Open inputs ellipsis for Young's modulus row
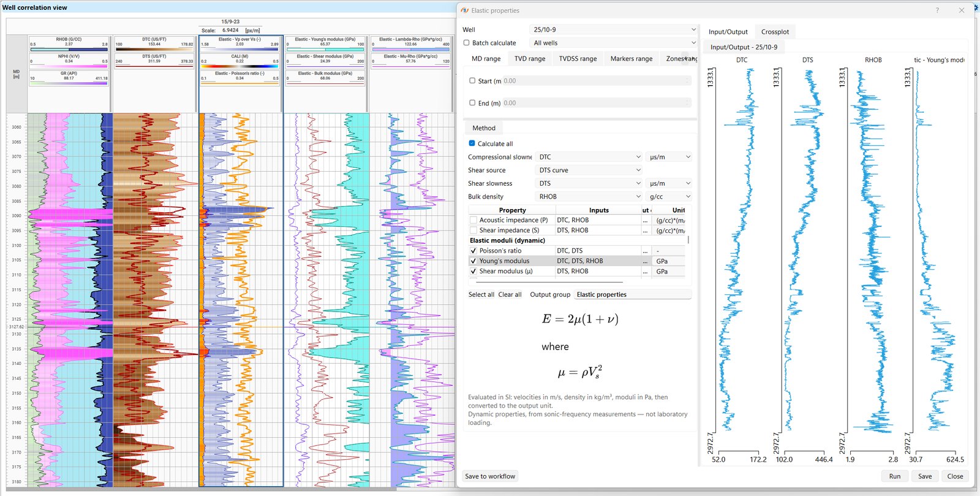980x496 pixels. pos(645,261)
